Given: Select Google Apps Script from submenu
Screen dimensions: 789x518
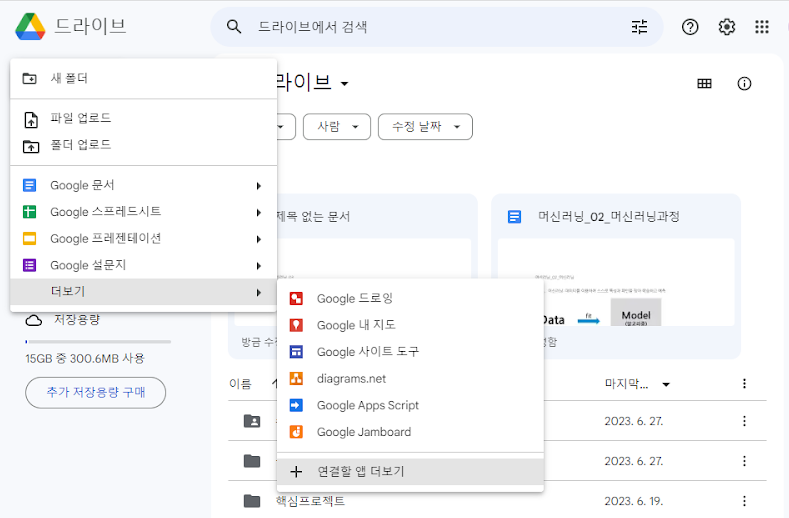Looking at the screenshot, I should (410, 405).
